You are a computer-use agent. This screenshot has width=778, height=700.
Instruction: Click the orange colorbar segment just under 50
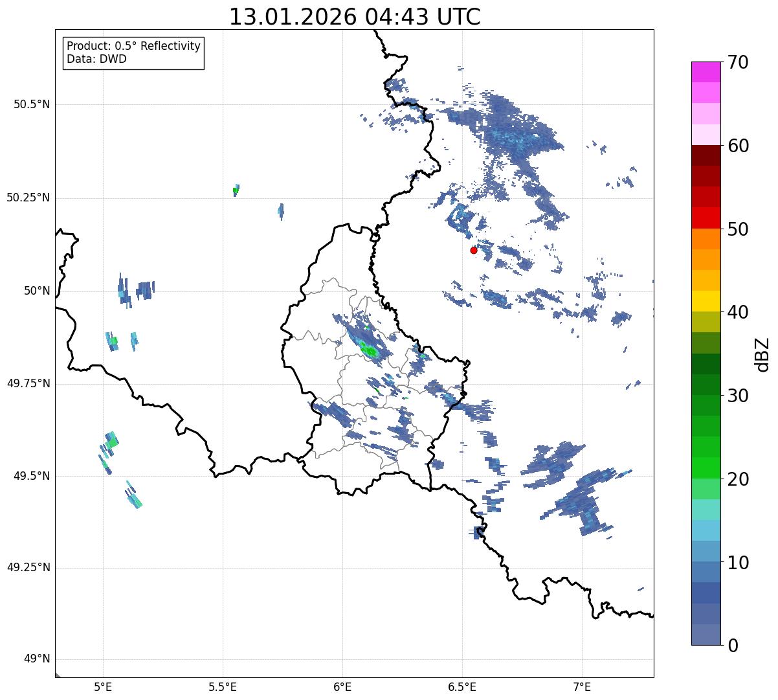tap(706, 239)
